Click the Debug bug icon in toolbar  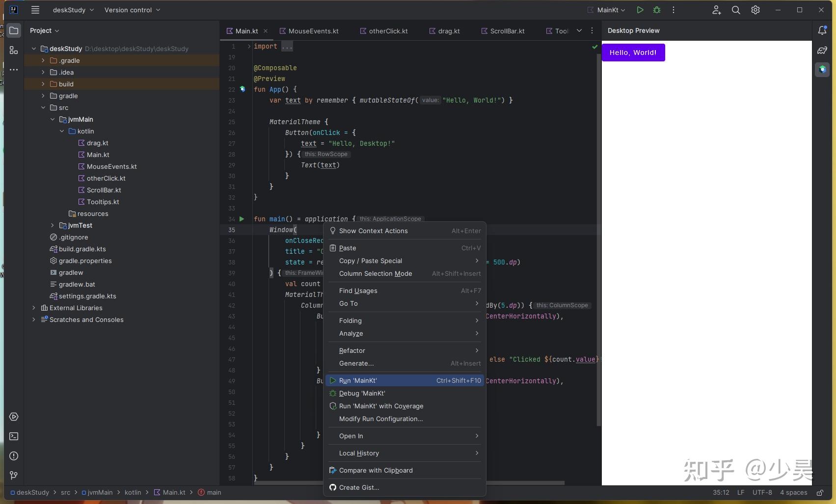[x=657, y=10]
